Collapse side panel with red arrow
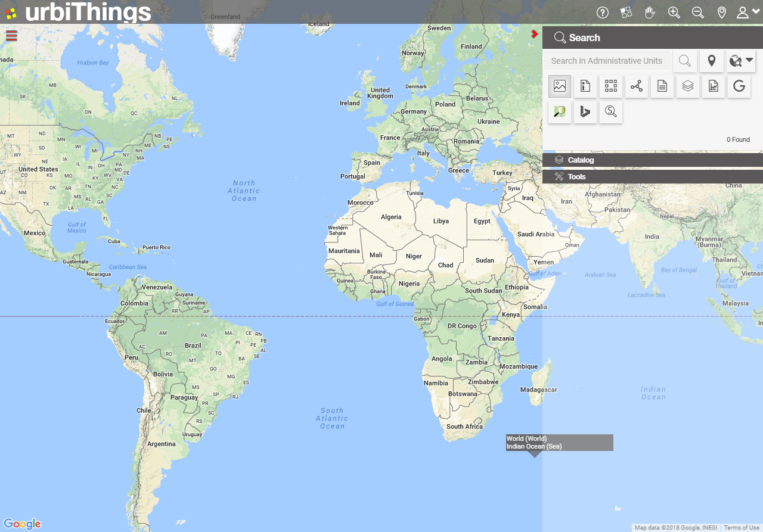This screenshot has height=532, width=763. (x=535, y=35)
